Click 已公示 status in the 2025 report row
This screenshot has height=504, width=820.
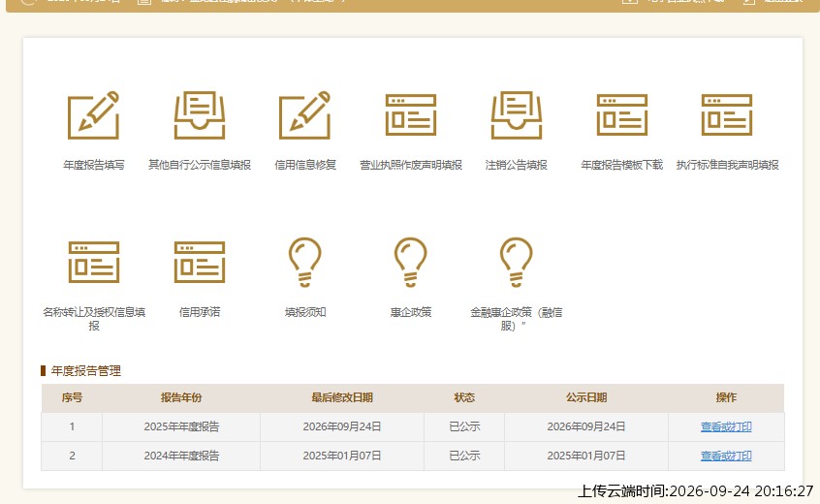pos(464,426)
